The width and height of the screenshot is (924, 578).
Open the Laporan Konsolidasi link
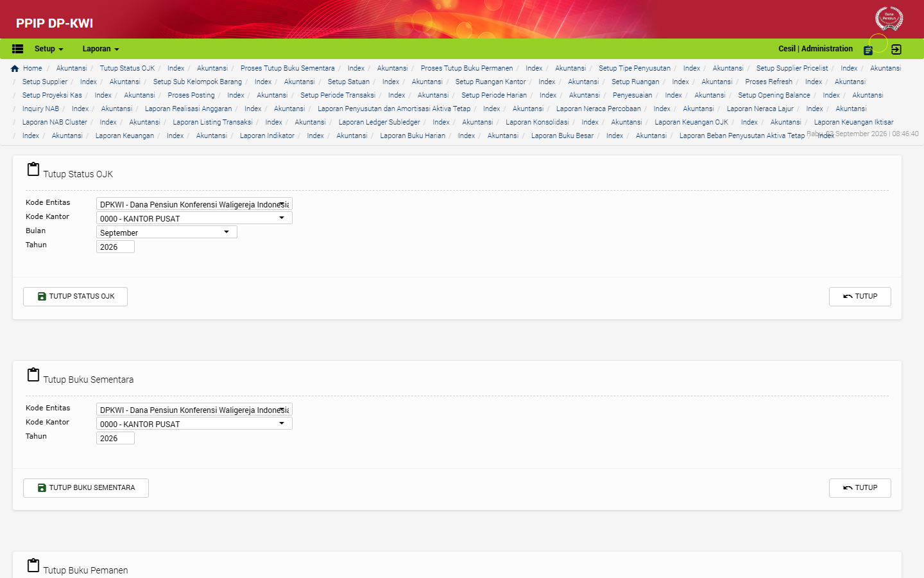point(537,122)
